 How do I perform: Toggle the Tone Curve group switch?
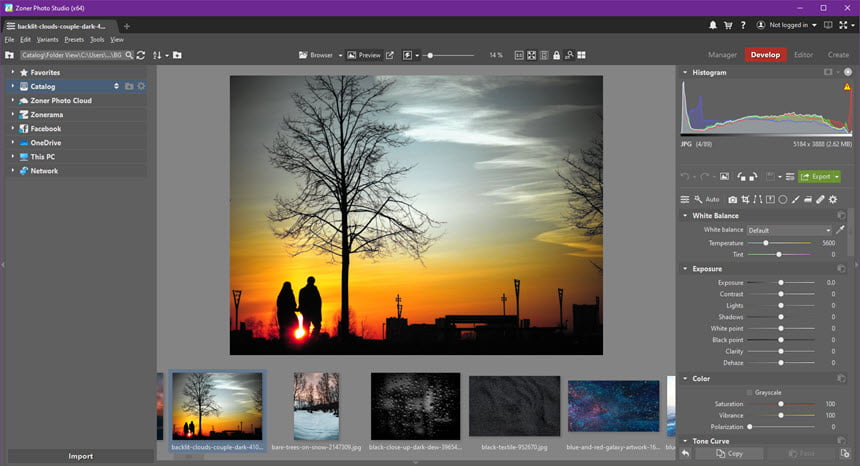(x=841, y=440)
